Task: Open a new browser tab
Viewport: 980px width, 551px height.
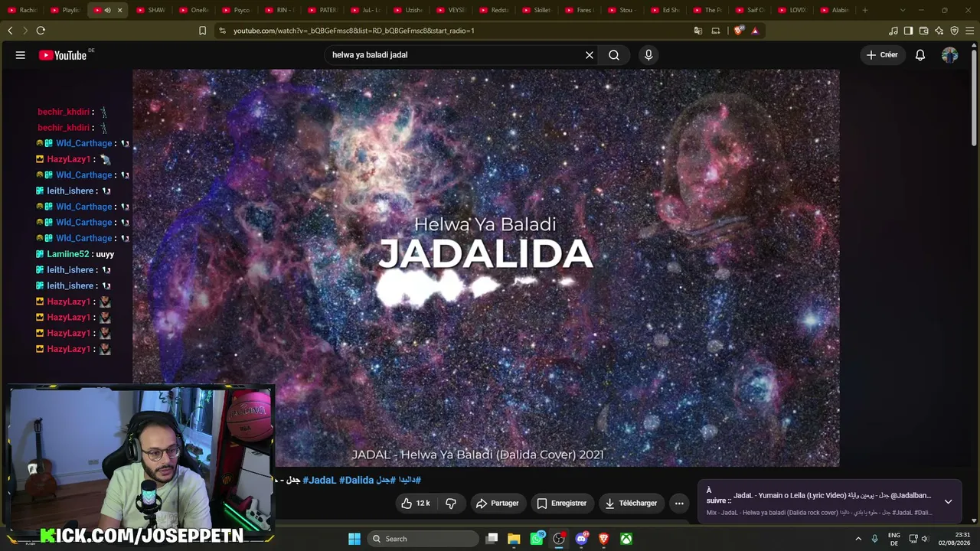Action: coord(865,10)
